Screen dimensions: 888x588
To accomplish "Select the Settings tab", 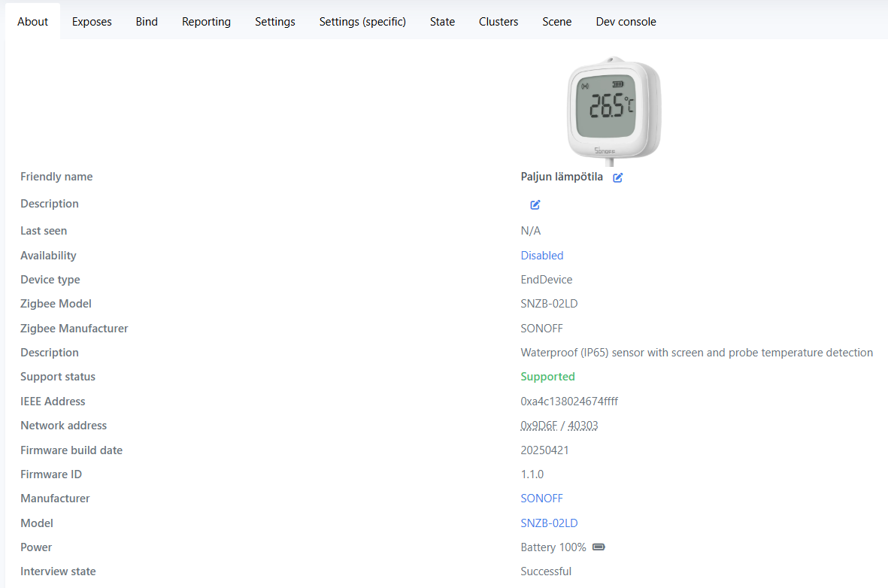I will click(274, 22).
